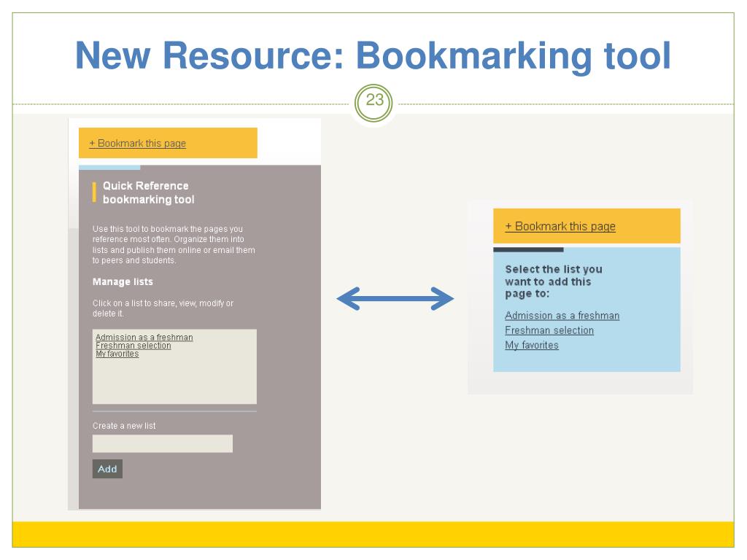Image resolution: width=747 pixels, height=560 pixels.
Task: Click the slide number 23 badge
Action: tap(374, 103)
